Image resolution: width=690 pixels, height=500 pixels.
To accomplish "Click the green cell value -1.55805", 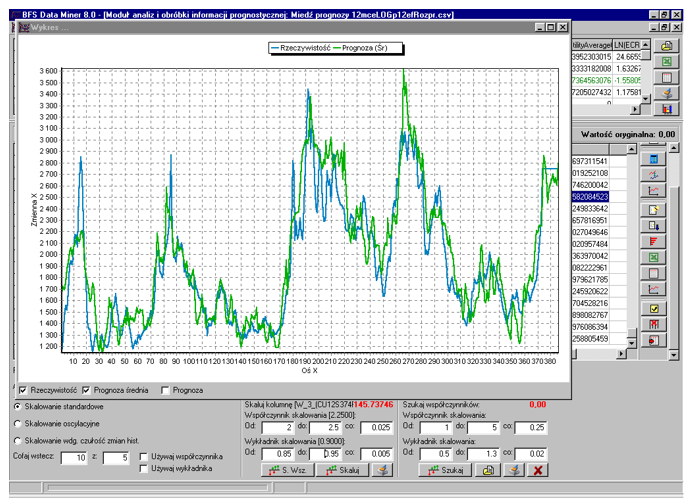I will click(628, 80).
